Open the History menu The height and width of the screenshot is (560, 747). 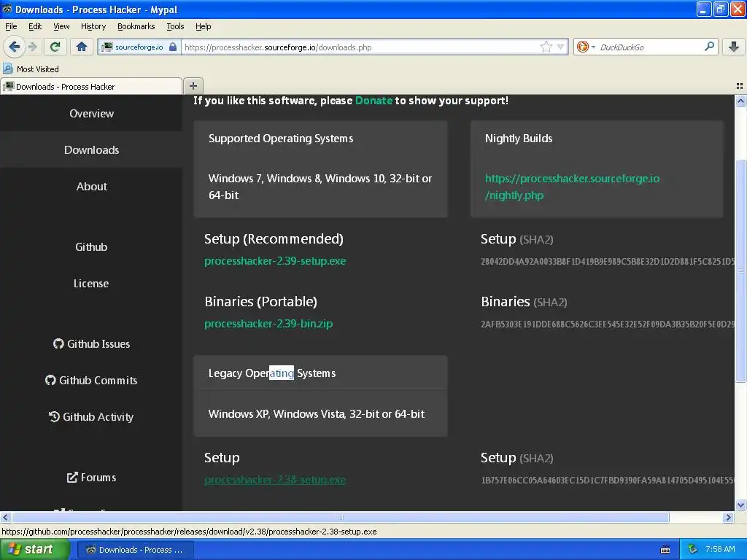pos(93,26)
